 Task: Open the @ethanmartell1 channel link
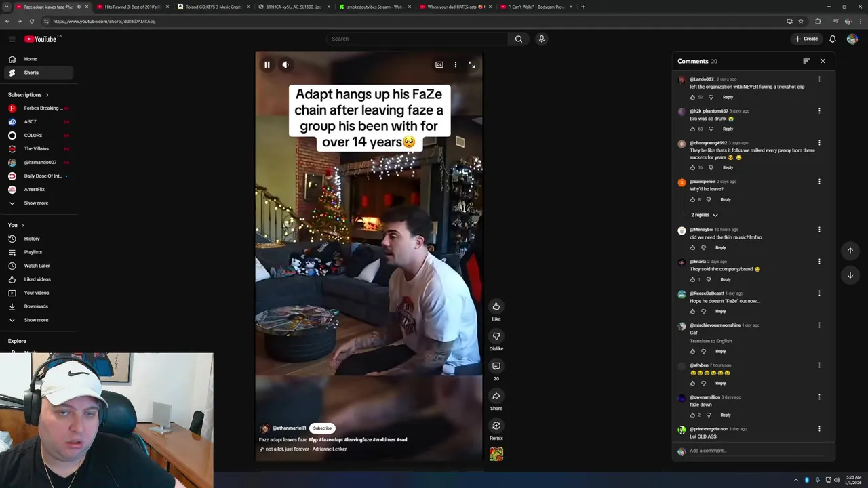tap(289, 428)
